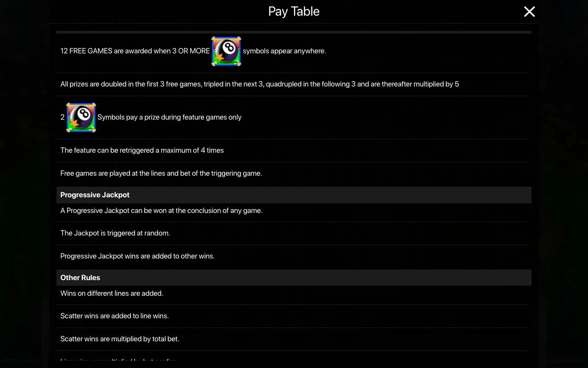Select the Other Rules section header
The image size is (588, 368).
point(294,278)
